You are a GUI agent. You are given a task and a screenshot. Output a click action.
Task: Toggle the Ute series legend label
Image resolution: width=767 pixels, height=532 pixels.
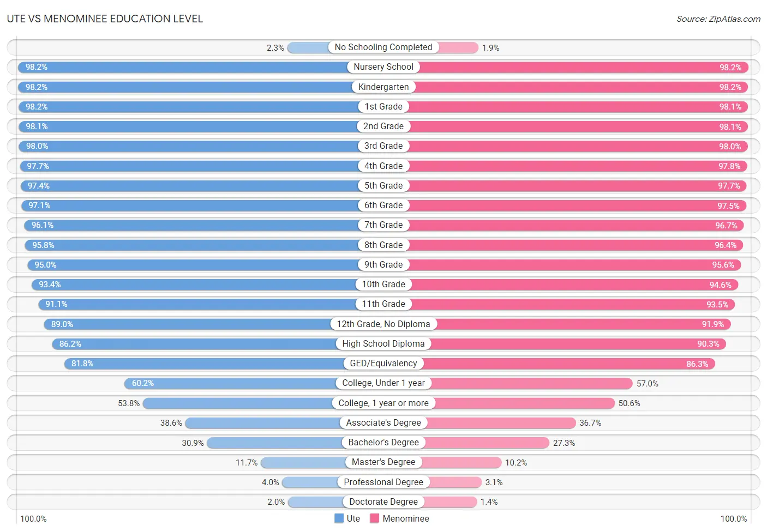click(x=353, y=518)
